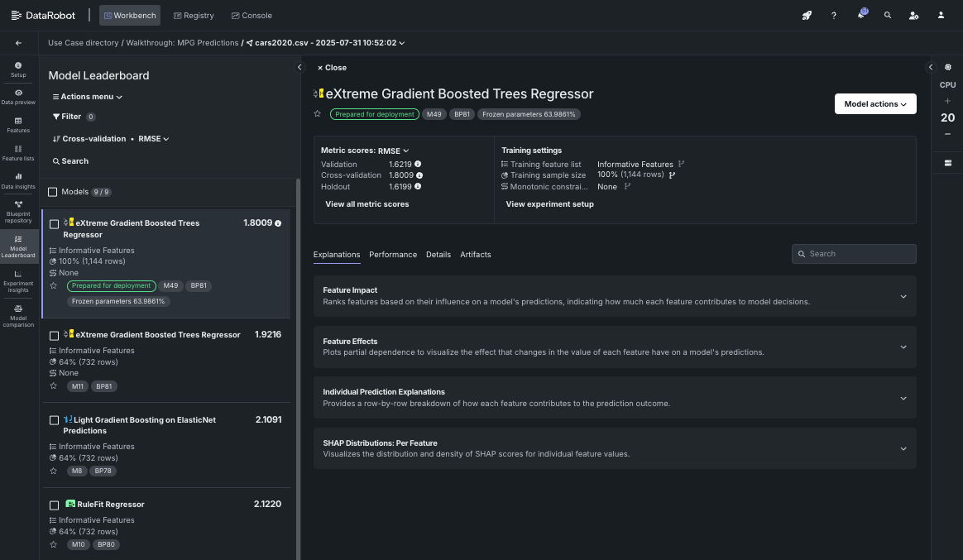Click the back arrow in sidebar
The width and height of the screenshot is (963, 560).
pos(18,43)
